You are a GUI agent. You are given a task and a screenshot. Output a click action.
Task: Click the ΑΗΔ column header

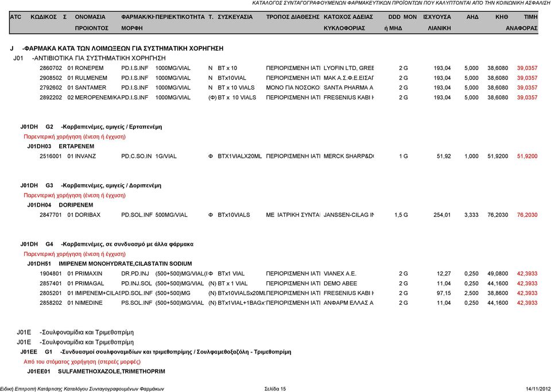coord(472,17)
